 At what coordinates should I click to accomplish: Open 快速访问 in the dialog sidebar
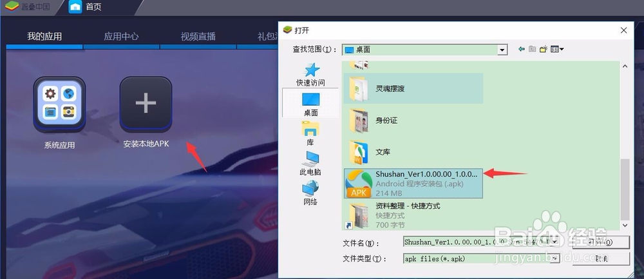(x=310, y=74)
